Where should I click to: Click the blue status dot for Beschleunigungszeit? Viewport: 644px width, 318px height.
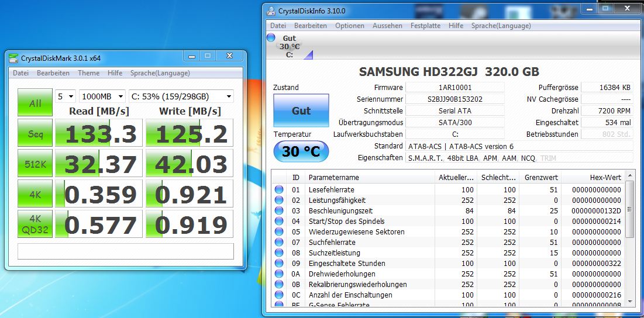pyautogui.click(x=279, y=210)
